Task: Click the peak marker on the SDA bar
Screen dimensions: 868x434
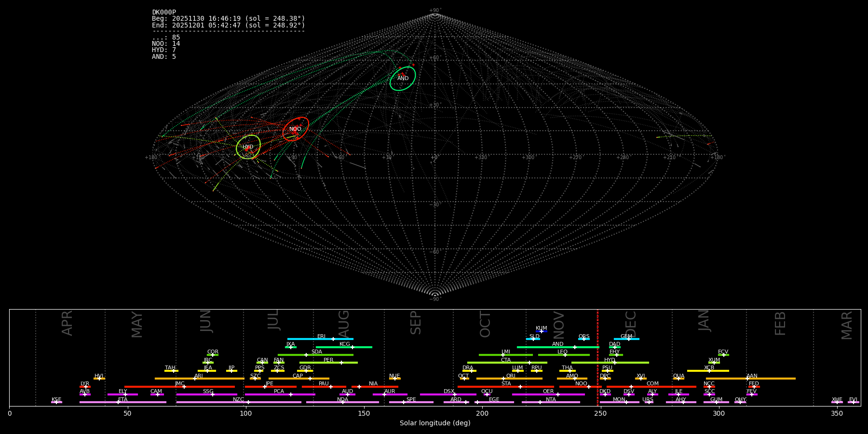Action: pos(306,355)
